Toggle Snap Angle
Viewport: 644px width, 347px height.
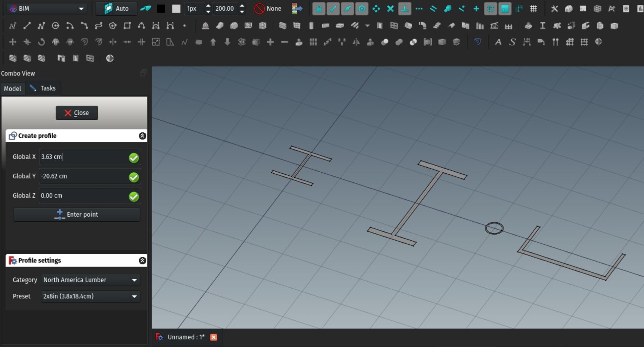click(376, 9)
